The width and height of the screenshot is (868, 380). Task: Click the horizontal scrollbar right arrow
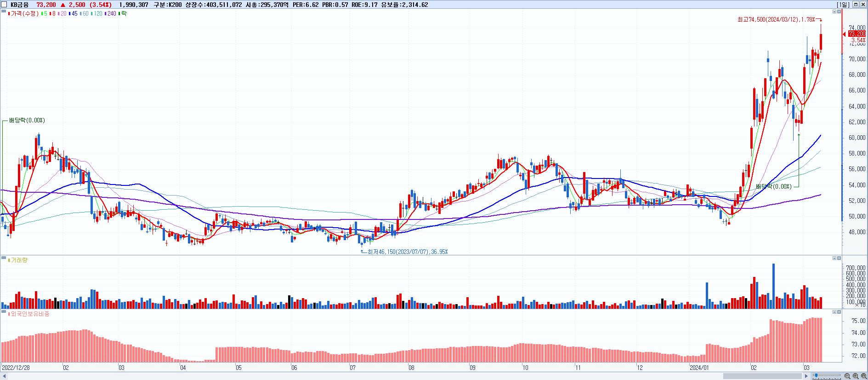coord(806,376)
